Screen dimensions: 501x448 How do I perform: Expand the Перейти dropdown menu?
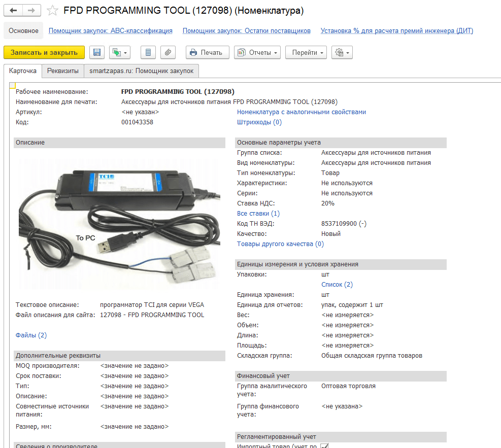pos(306,52)
